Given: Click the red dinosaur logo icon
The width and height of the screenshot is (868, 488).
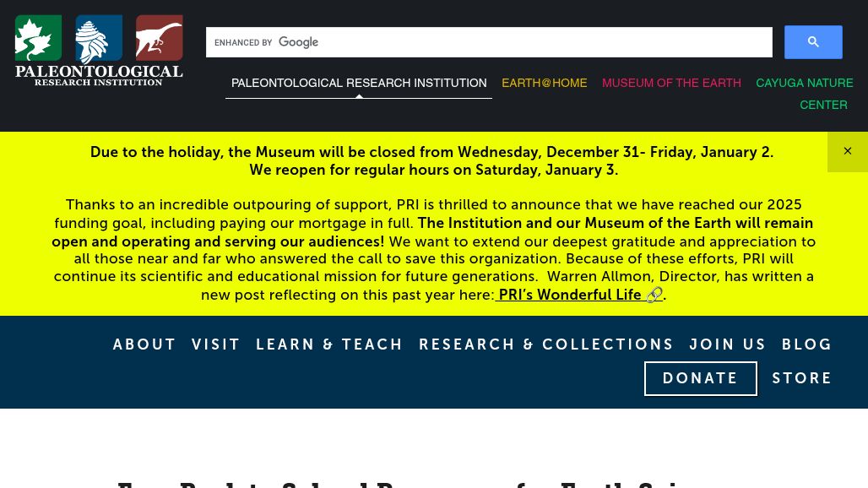Looking at the screenshot, I should click(159, 38).
